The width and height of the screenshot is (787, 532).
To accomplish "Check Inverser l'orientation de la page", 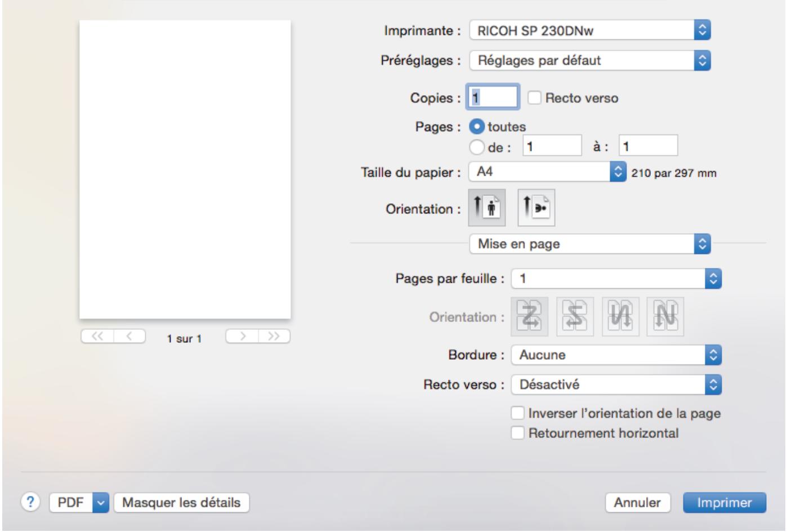I will (517, 413).
